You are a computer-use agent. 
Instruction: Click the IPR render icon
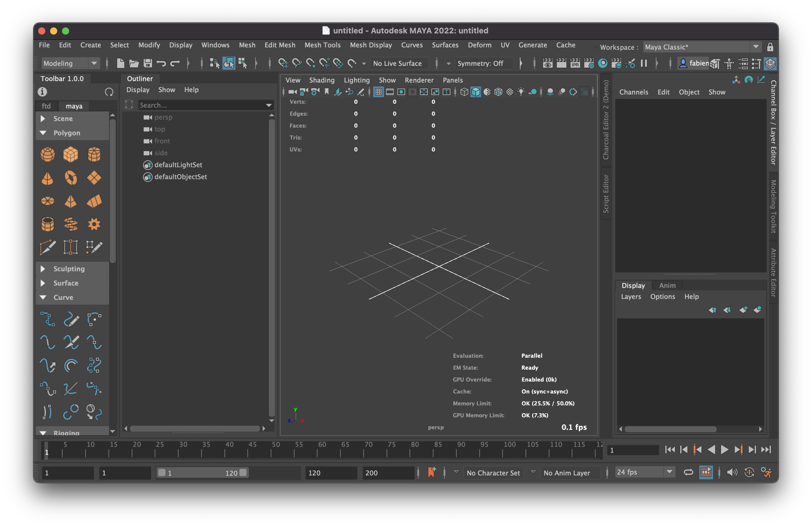(575, 63)
